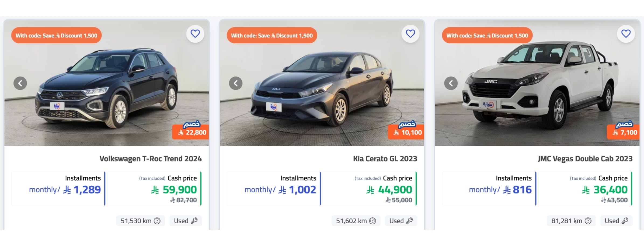Open JMC Vegas Double Cab 2023 listing
The width and height of the screenshot is (644, 246).
pyautogui.click(x=585, y=159)
